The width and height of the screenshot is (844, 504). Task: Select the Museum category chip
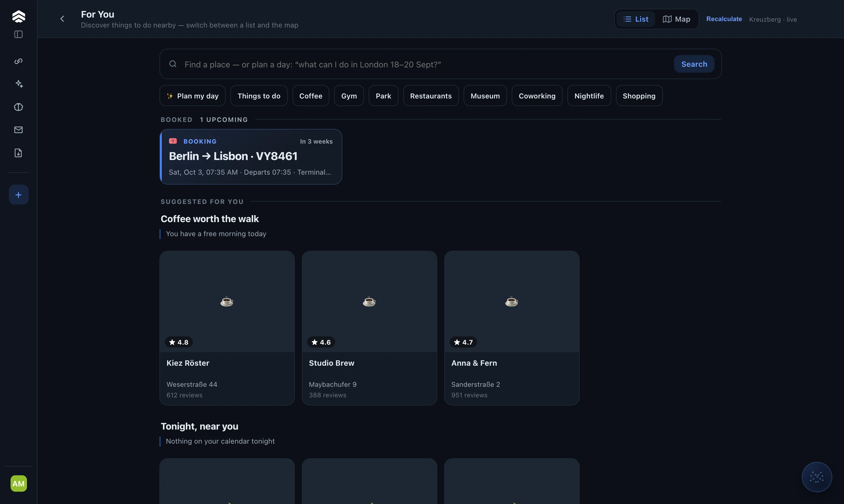click(485, 96)
